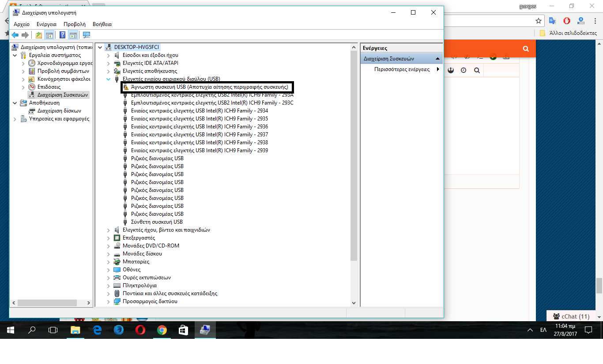The width and height of the screenshot is (603, 364).
Task: Click the up one level folder icon
Action: (39, 35)
